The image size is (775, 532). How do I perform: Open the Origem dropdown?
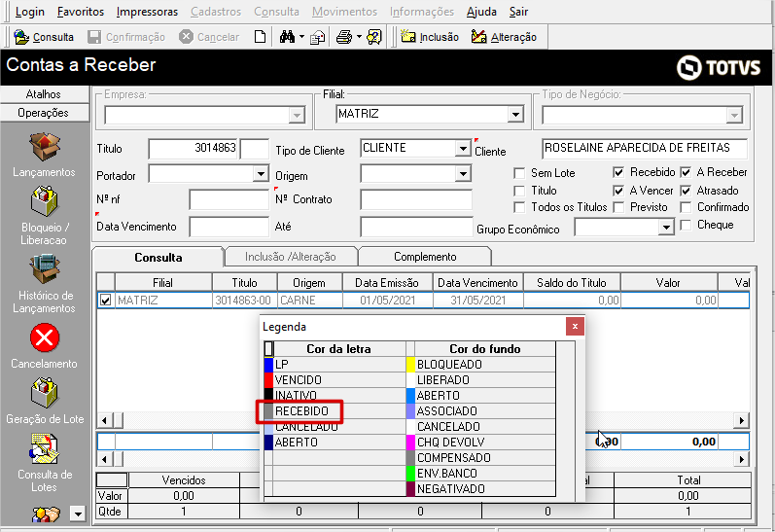[463, 173]
